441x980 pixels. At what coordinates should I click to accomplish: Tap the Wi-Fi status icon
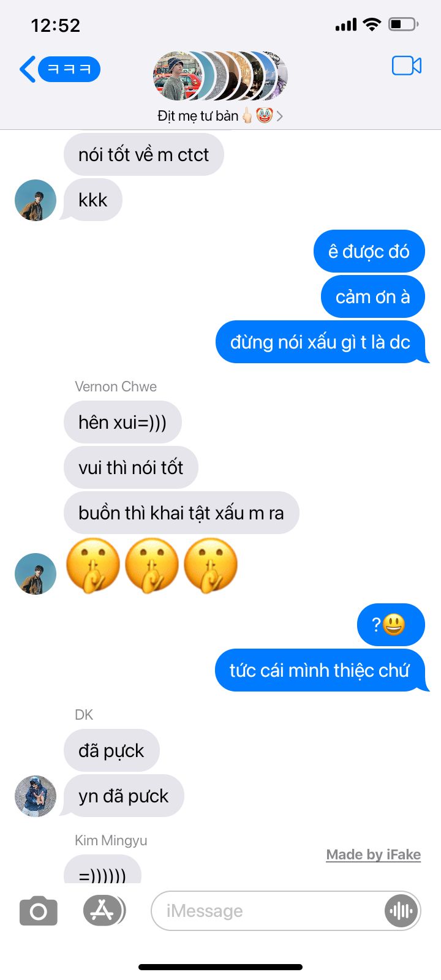pos(371,24)
